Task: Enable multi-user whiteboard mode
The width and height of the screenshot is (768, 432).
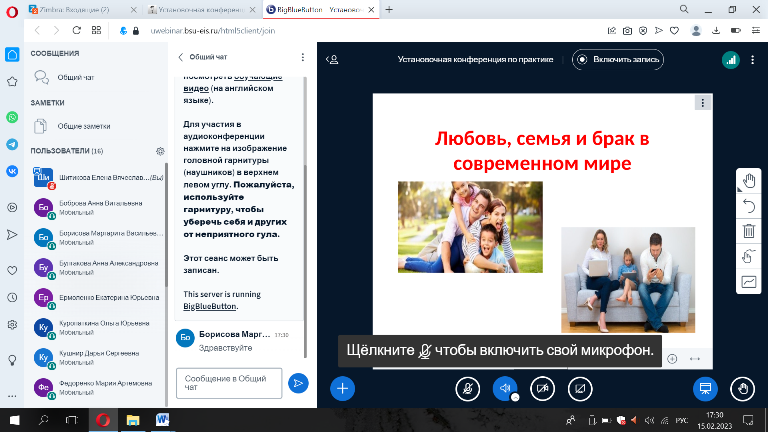Action: tap(749, 257)
